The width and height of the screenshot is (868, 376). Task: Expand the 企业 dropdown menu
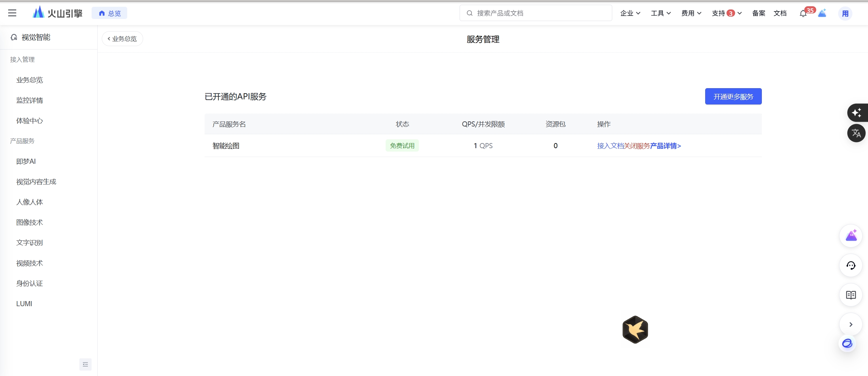pos(630,13)
